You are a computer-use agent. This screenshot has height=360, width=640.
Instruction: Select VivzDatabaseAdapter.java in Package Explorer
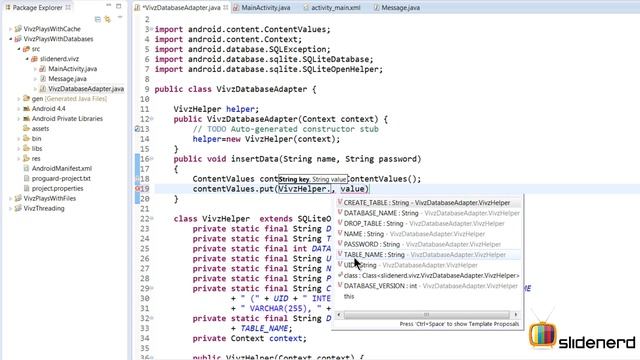click(x=86, y=89)
